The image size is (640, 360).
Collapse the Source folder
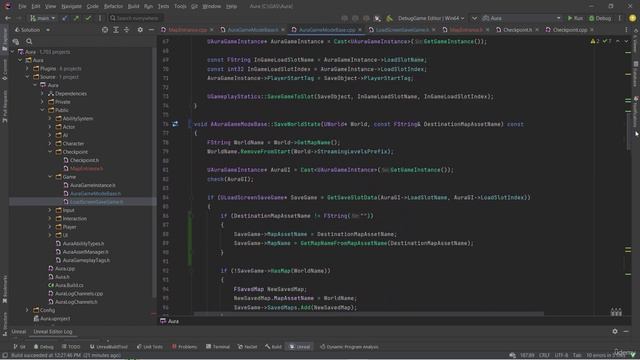27,77
